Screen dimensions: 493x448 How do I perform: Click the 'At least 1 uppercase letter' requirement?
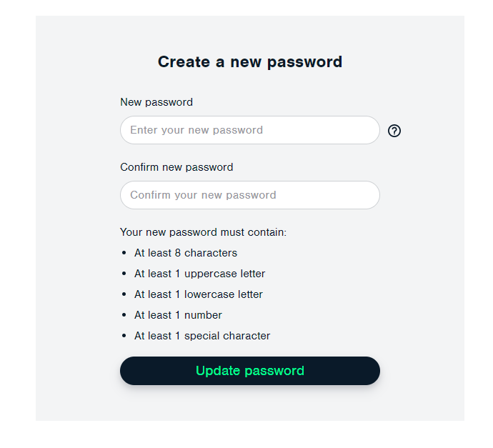[x=199, y=274]
